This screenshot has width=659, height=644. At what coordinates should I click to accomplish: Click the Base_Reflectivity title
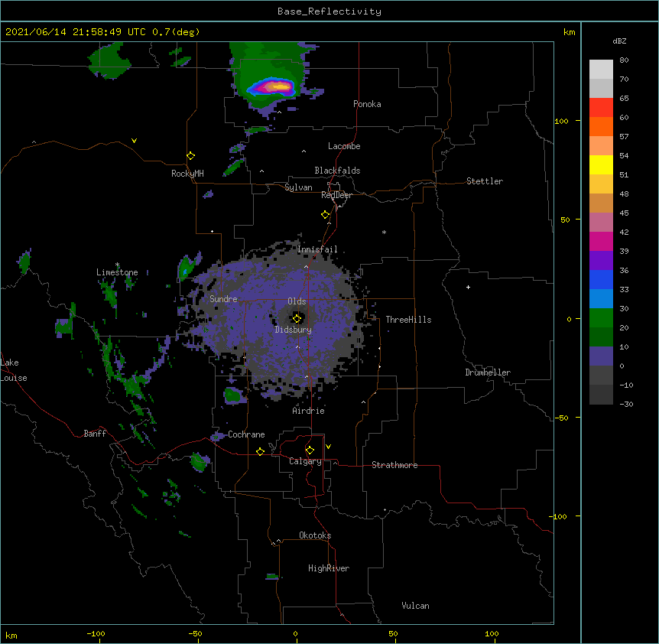(x=329, y=11)
